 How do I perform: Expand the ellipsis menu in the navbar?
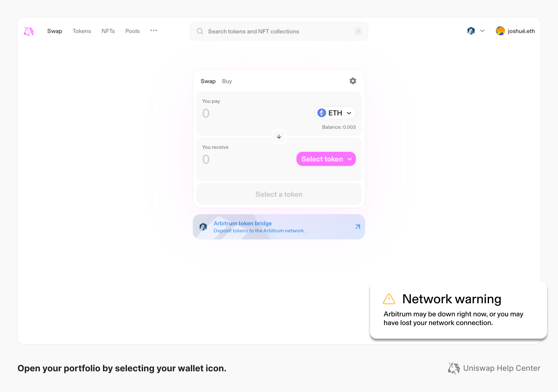[154, 31]
